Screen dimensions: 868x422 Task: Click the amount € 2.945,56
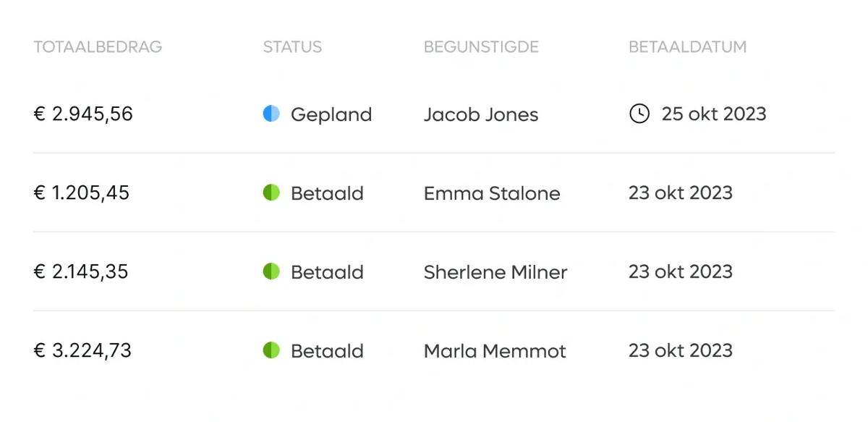pos(83,114)
